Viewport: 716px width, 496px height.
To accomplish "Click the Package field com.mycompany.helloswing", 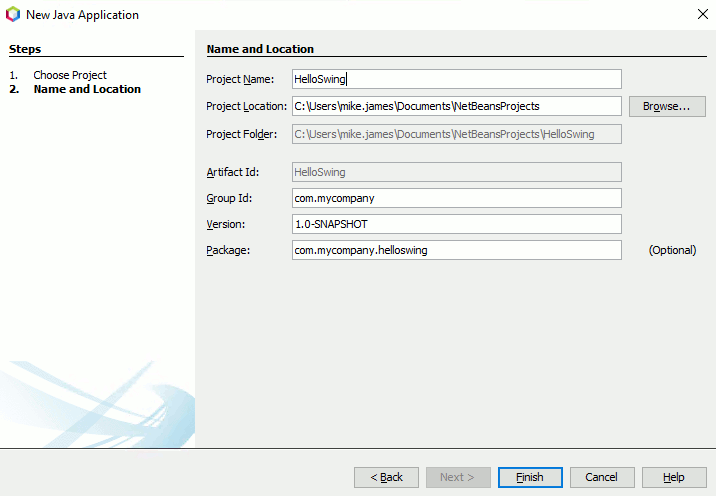I will tap(457, 250).
